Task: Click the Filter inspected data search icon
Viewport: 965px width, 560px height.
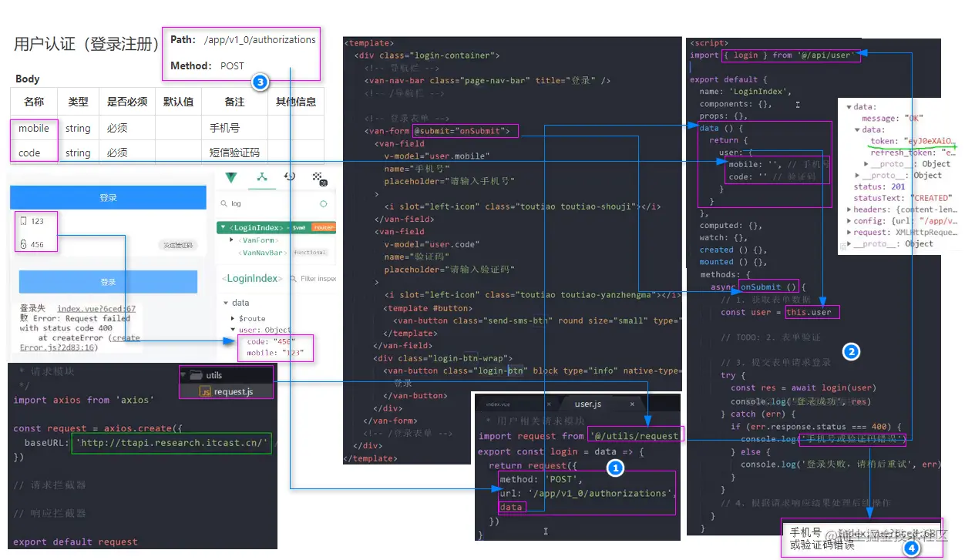Action: 293,279
